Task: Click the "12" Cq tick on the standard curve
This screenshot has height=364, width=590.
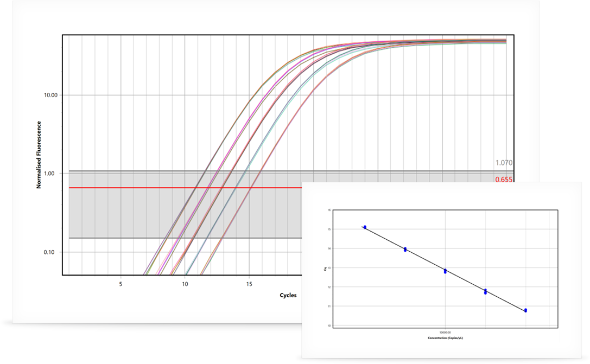Action: point(329,288)
